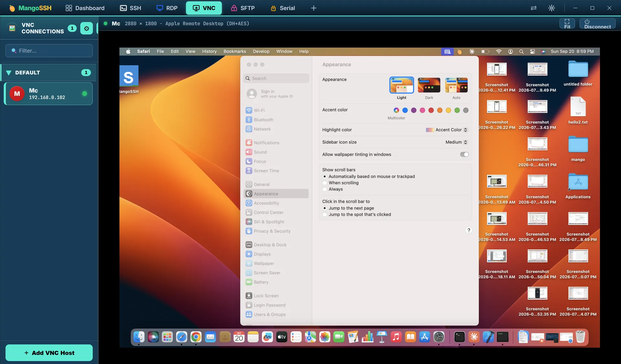Open Sidebar icon size Medium dropdown
Viewport: 621px width, 364px height.
456,142
